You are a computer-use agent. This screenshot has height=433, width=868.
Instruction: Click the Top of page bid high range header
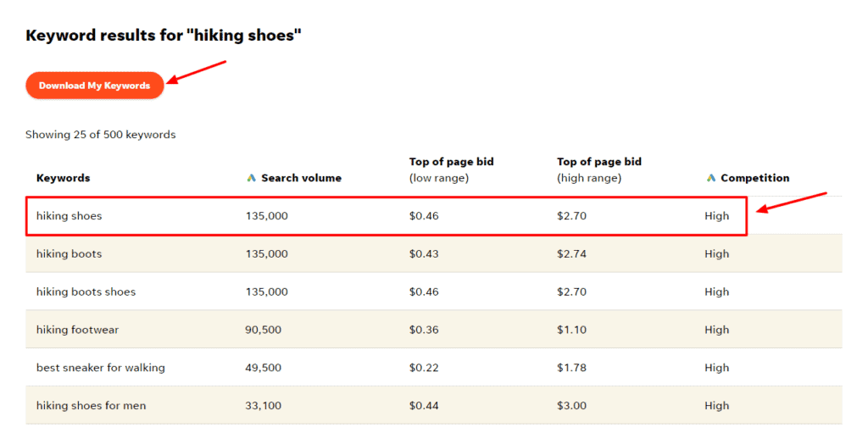pos(599,169)
